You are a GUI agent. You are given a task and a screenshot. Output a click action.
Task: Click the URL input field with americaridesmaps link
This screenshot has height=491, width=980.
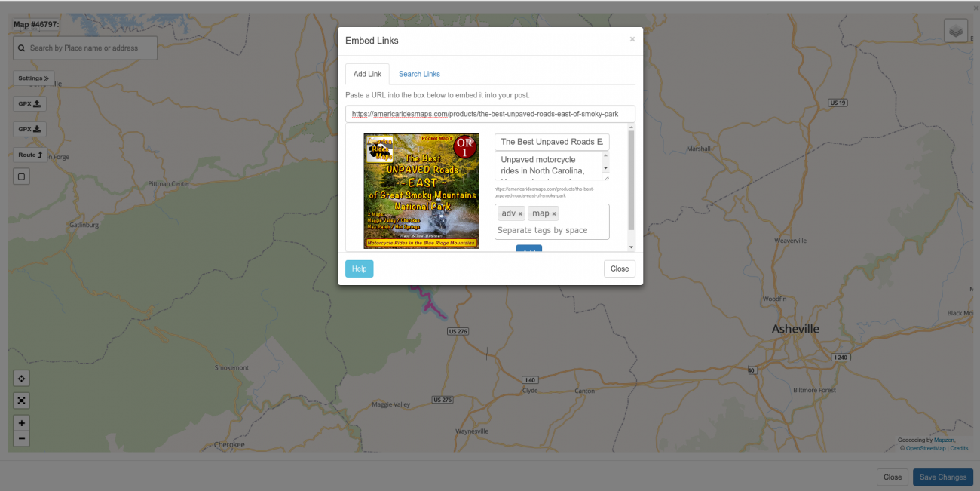click(490, 114)
